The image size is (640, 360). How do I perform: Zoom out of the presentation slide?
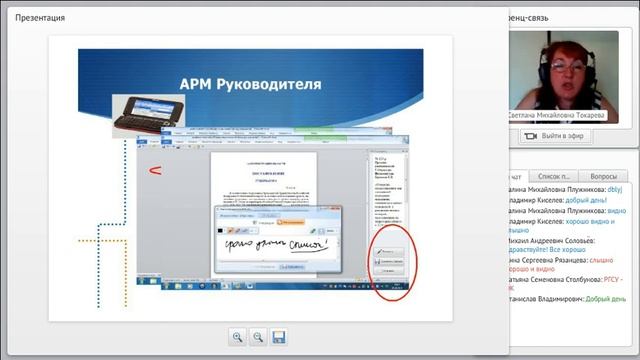tap(258, 337)
